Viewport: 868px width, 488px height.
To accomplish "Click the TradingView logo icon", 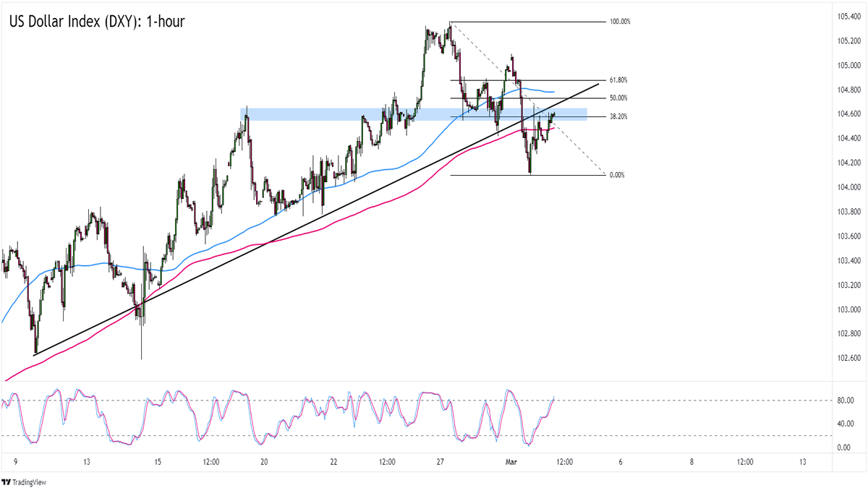I will (x=8, y=482).
